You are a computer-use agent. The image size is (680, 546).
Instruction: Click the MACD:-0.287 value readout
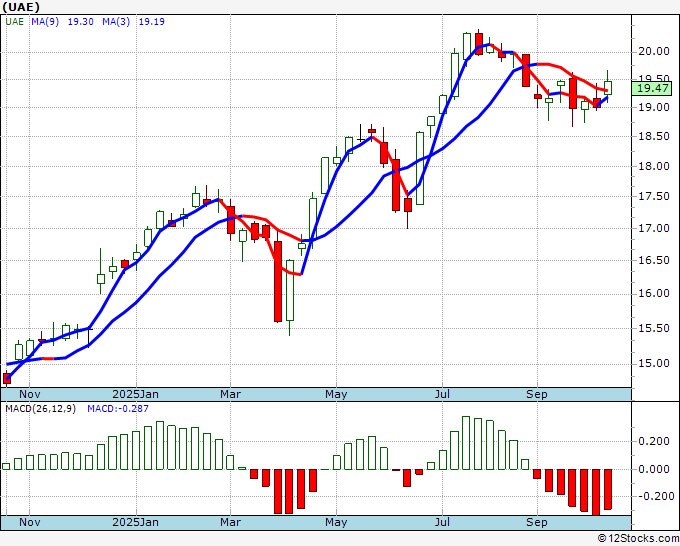(x=118, y=409)
